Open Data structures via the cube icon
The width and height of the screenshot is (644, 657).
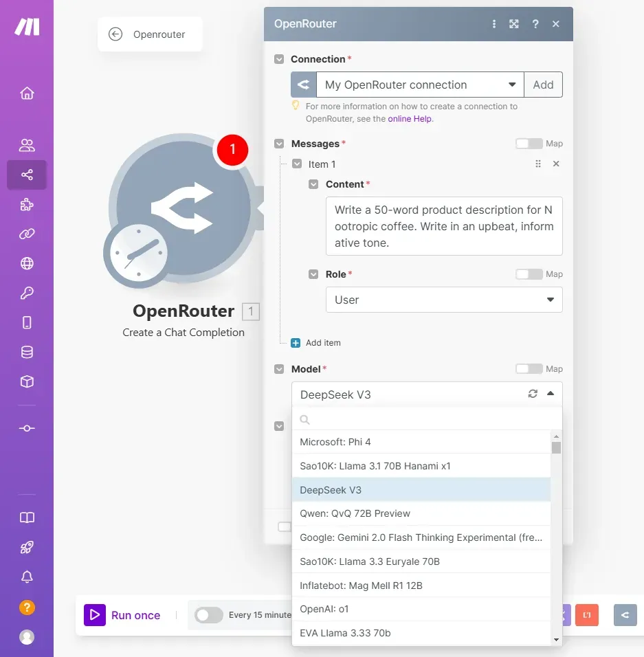[27, 381]
